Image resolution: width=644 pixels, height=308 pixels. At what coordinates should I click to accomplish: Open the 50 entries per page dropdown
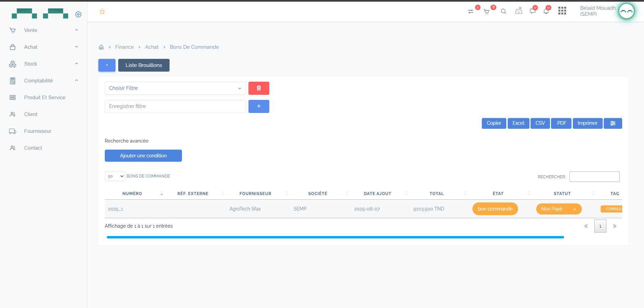tap(115, 176)
